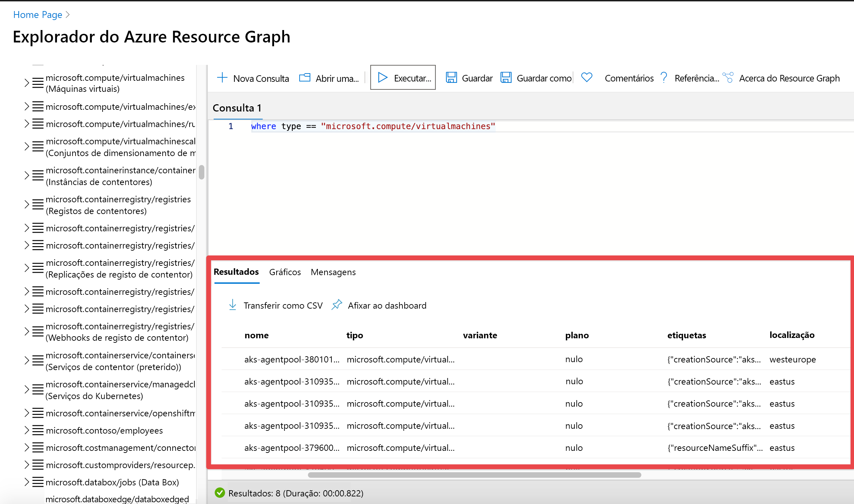Click the question mark icon beside Referência
854x504 pixels.
coord(663,78)
